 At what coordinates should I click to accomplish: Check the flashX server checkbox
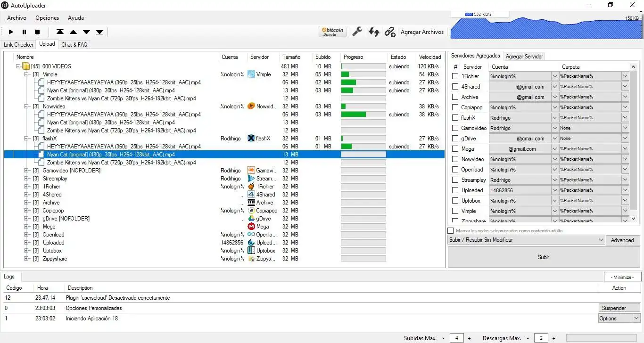tap(455, 118)
